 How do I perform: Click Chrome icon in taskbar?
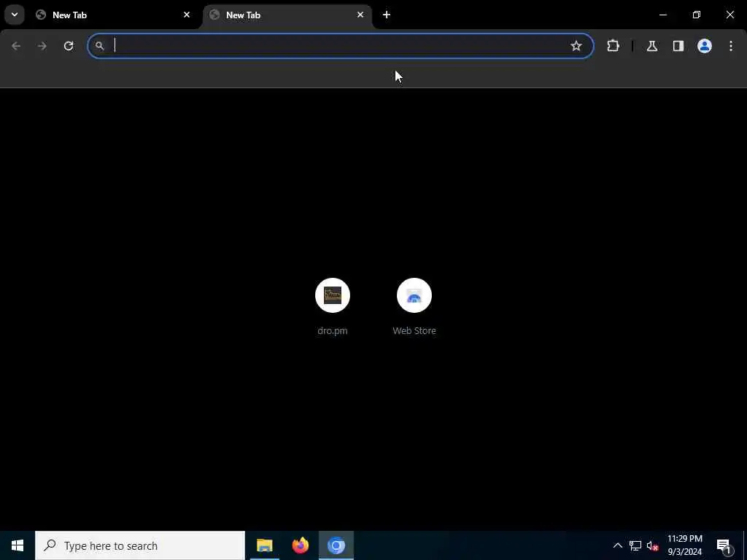pyautogui.click(x=336, y=545)
